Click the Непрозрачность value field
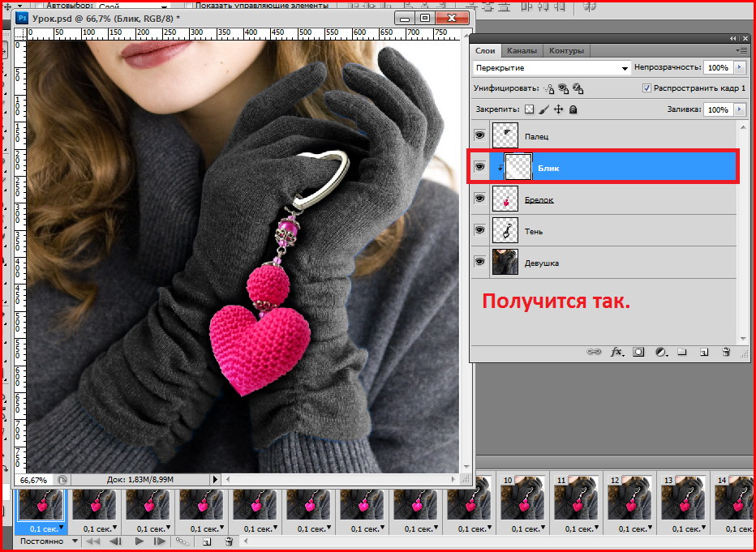 (x=719, y=68)
